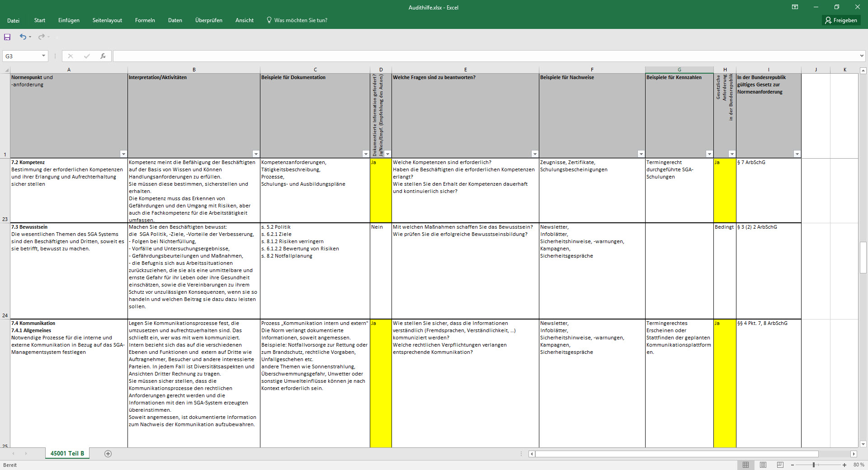This screenshot has width=868, height=470.
Task: Add a new worksheet with the plus button
Action: click(x=108, y=454)
